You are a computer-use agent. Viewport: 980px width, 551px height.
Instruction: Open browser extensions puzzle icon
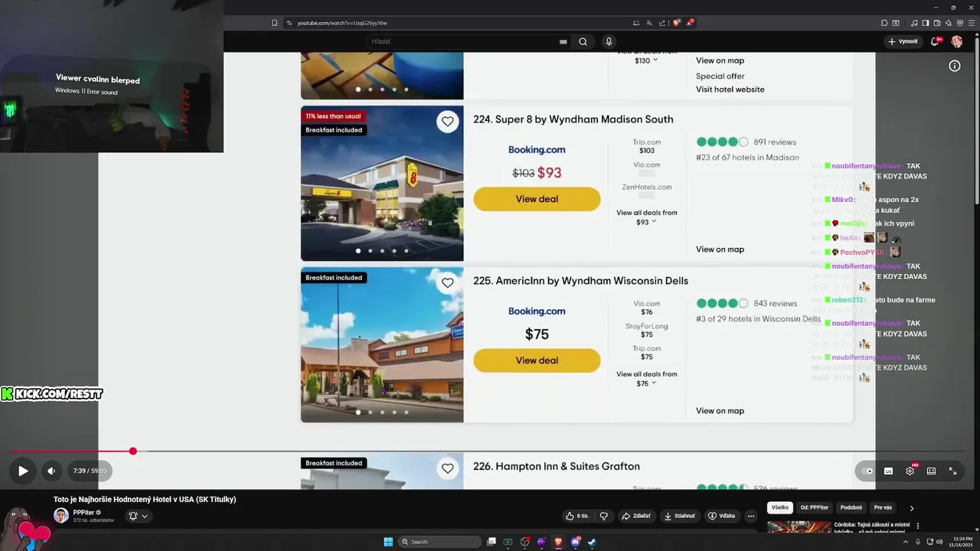pos(884,23)
